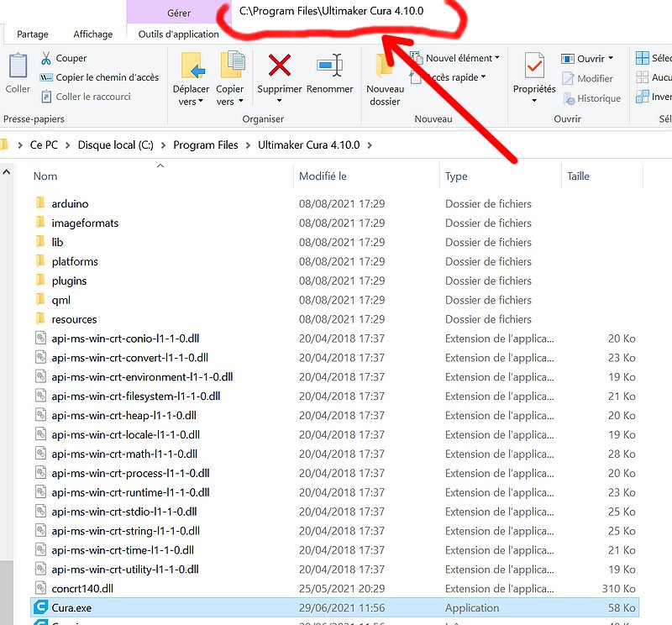The image size is (672, 625).
Task: Click the Renommer icon
Action: coord(329,66)
